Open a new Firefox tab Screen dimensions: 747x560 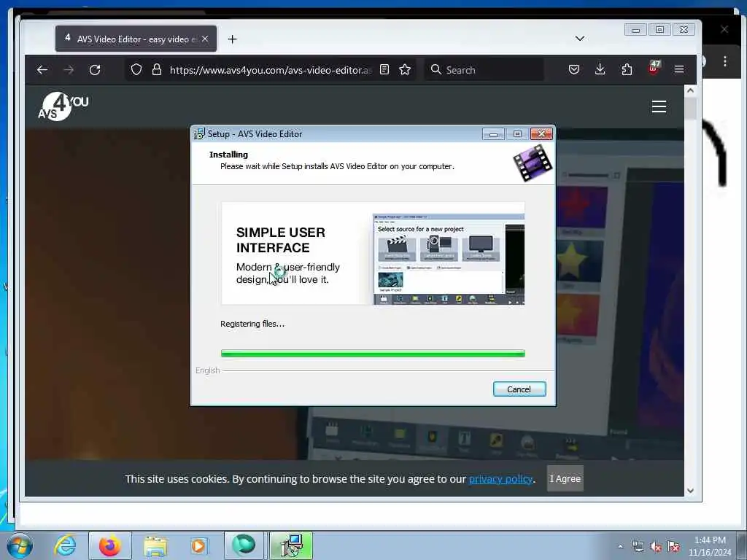coord(232,39)
